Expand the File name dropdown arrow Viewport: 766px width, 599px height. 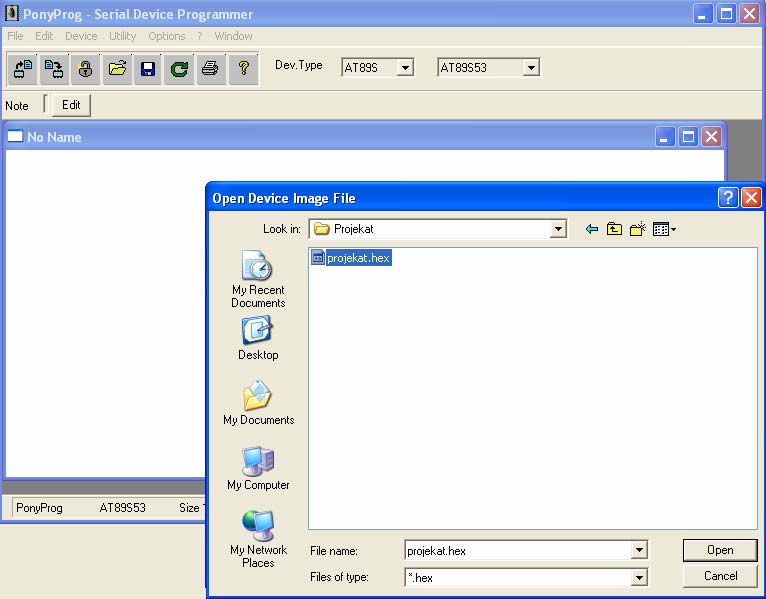click(x=638, y=550)
